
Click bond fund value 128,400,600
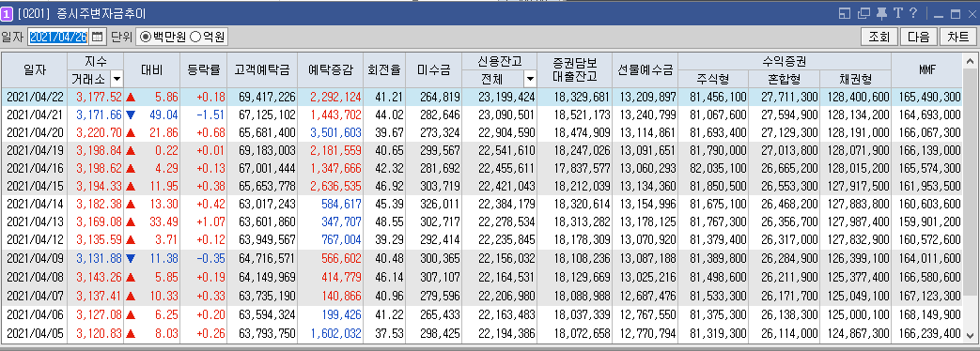pos(858,97)
